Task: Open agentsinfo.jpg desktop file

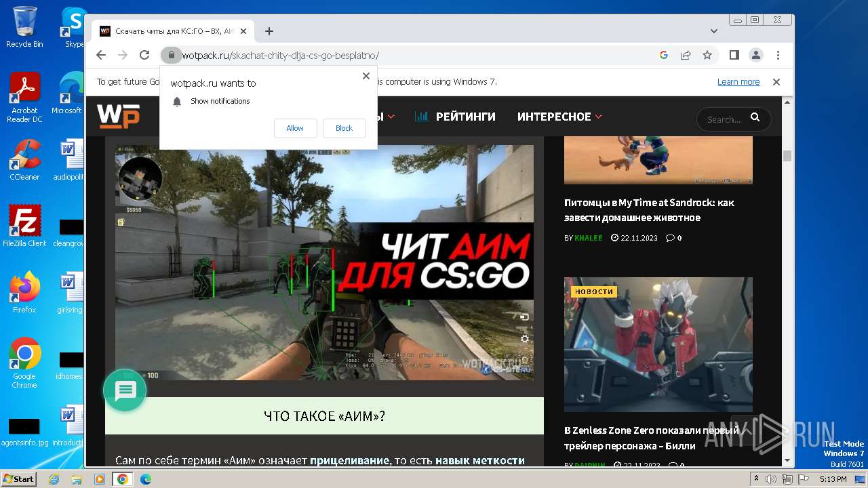Action: (x=24, y=432)
